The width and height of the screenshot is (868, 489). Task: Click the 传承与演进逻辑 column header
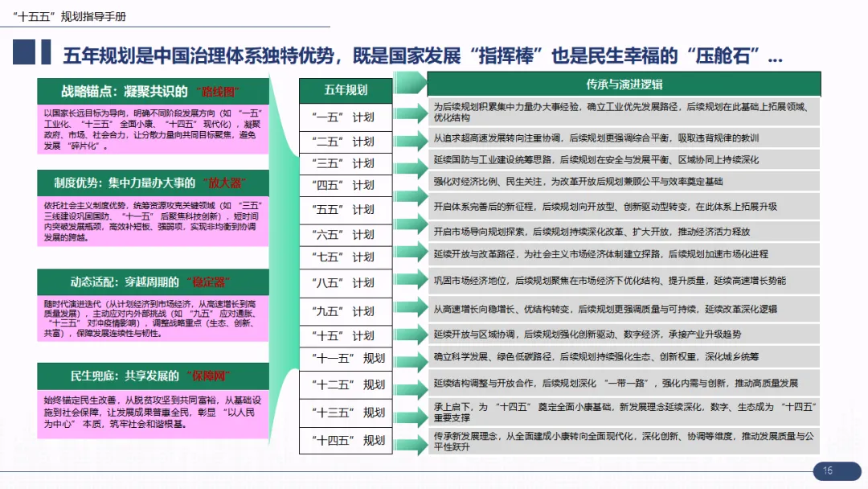pos(624,84)
